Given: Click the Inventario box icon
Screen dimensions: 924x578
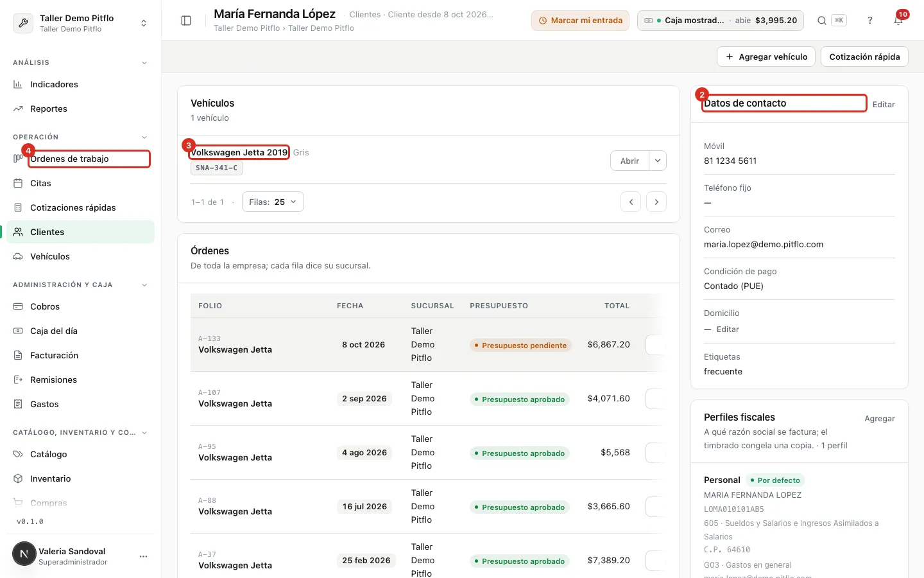Looking at the screenshot, I should (x=18, y=478).
